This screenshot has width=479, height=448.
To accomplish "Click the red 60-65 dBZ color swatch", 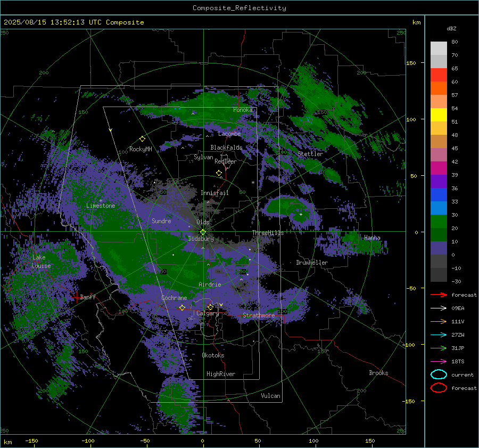I will [439, 75].
